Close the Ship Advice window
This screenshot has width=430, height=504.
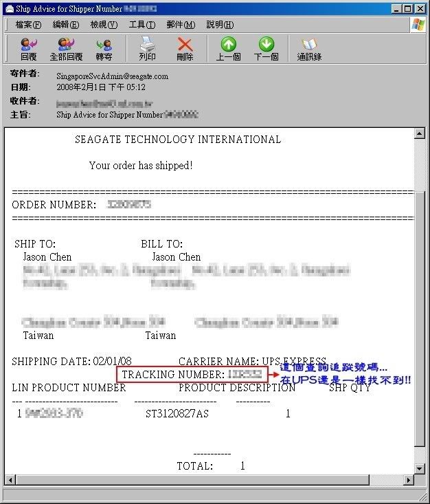tap(420, 9)
